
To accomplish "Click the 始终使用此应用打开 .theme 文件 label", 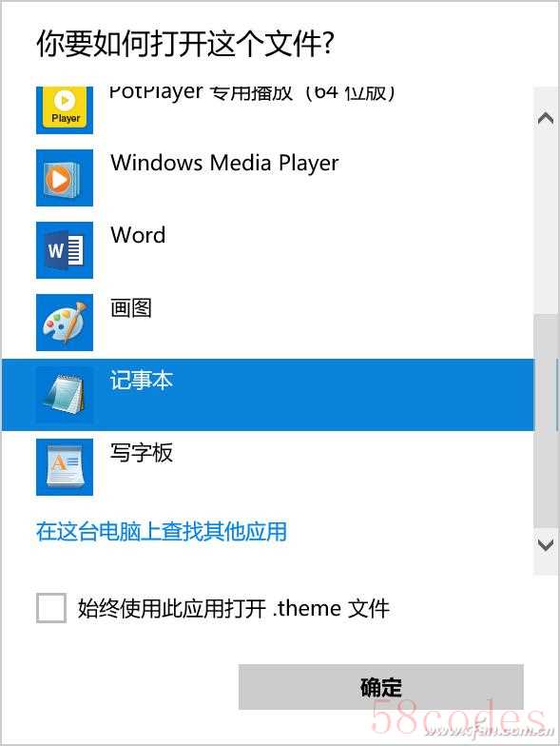I will [x=234, y=609].
